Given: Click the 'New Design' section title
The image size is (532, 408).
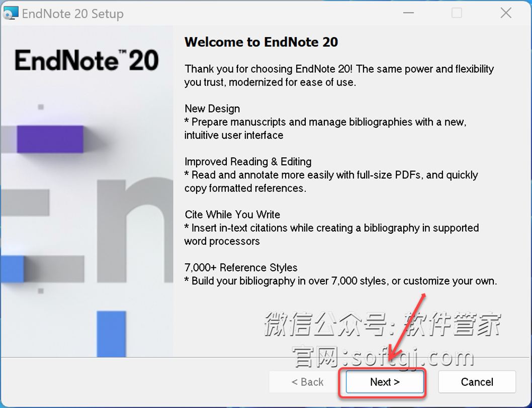Looking at the screenshot, I should point(212,109).
